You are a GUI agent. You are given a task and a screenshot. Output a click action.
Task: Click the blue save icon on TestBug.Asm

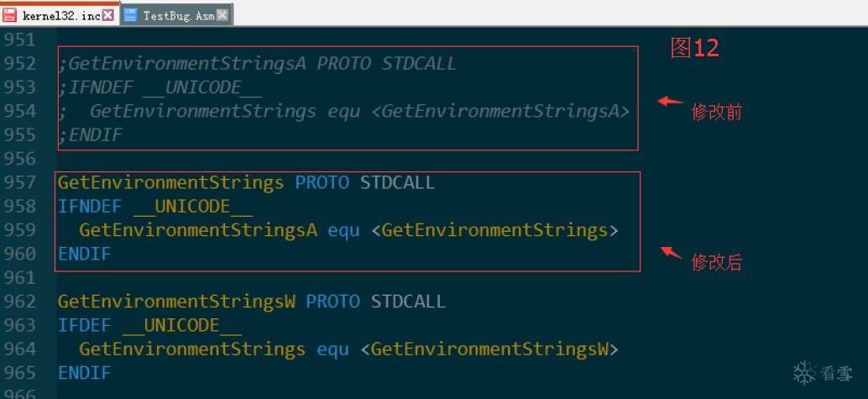point(130,15)
